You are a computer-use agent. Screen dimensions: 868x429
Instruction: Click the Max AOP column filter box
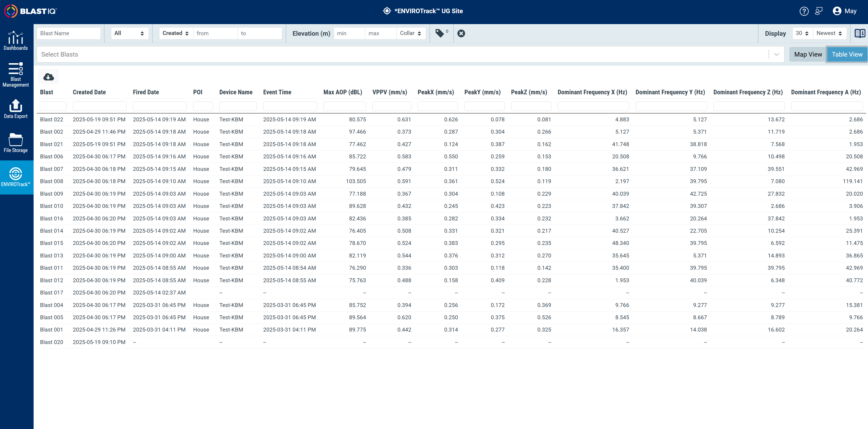(345, 106)
